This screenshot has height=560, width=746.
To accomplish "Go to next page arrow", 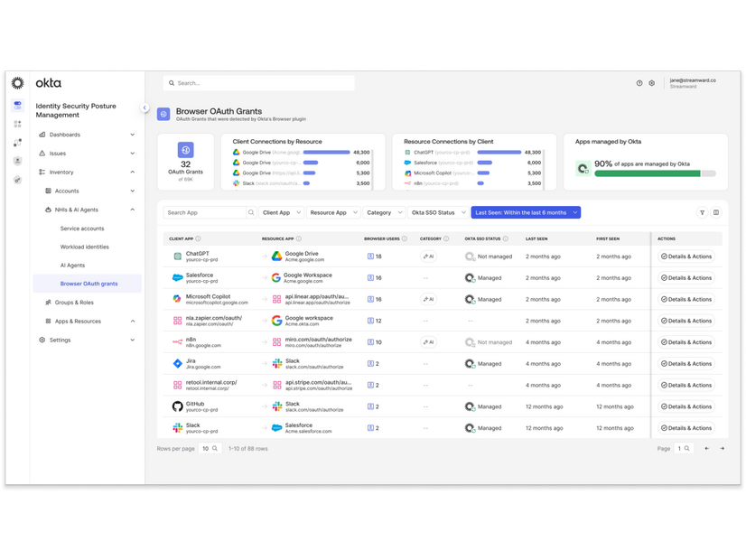I will 722,448.
